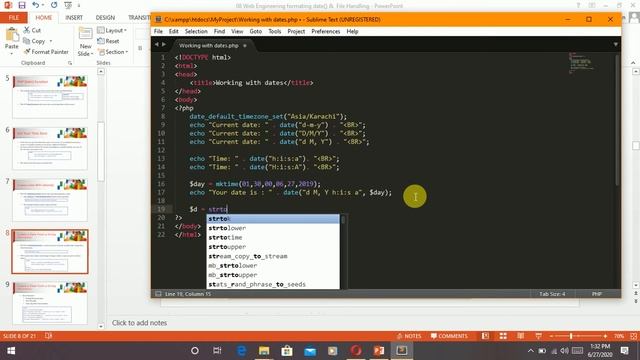Click Copy in the Clipboard group
The height and width of the screenshot is (360, 640).
pos(34,41)
